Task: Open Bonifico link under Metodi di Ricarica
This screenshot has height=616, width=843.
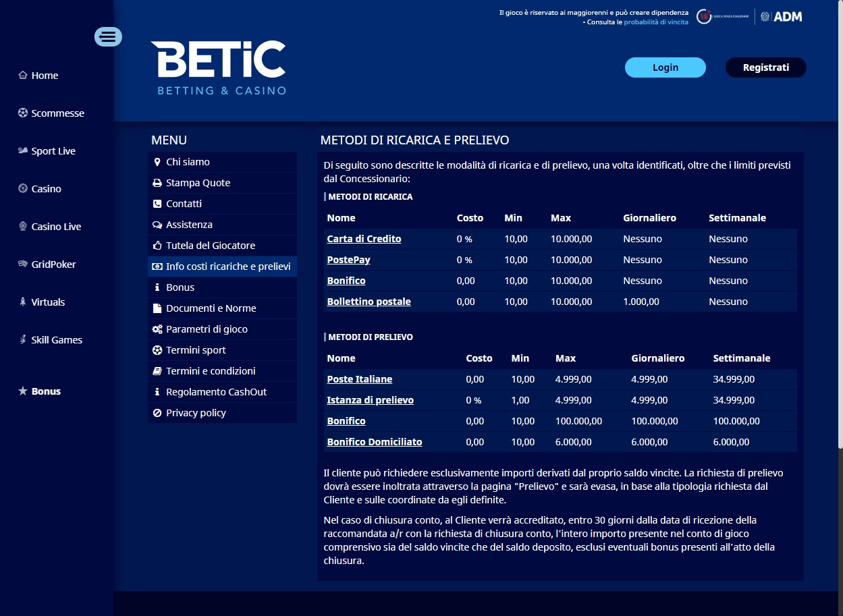Action: click(x=346, y=281)
